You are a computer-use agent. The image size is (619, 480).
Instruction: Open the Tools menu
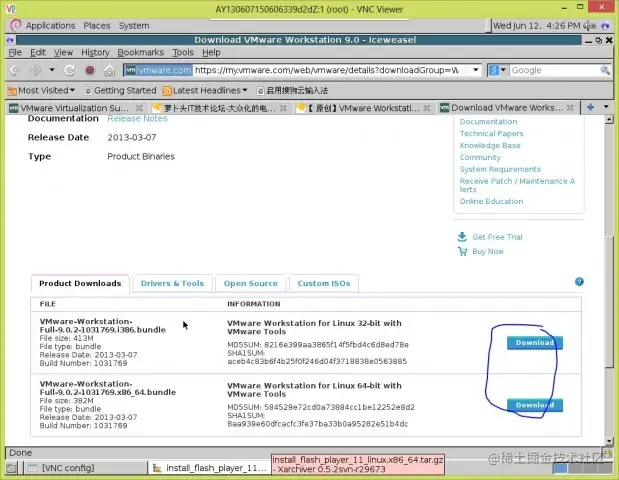[x=183, y=52]
